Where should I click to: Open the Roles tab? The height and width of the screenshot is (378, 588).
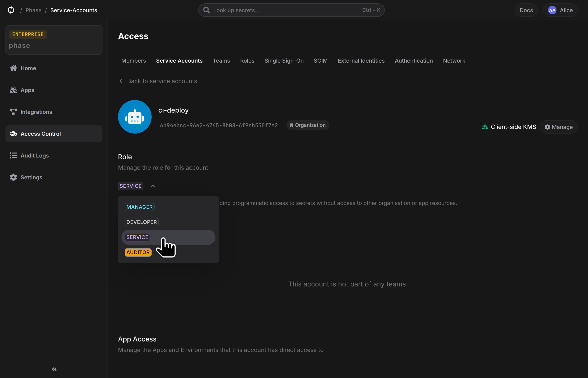tap(247, 61)
